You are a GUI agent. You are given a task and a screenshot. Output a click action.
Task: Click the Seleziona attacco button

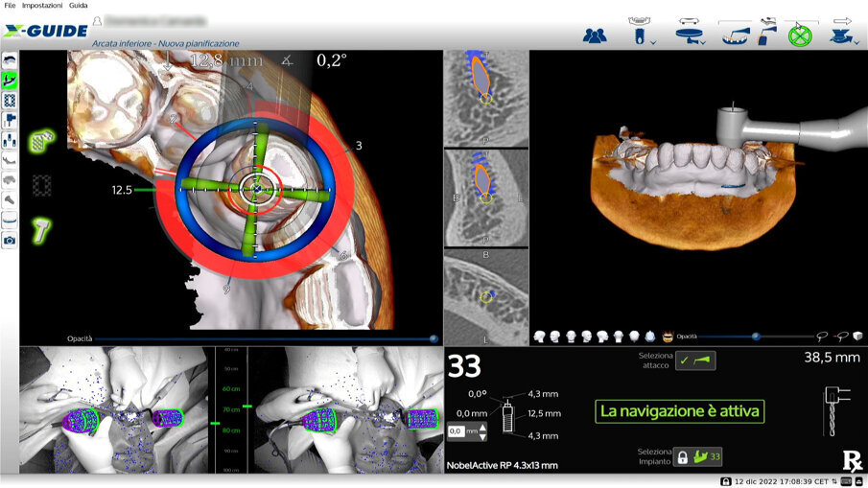[x=695, y=360]
